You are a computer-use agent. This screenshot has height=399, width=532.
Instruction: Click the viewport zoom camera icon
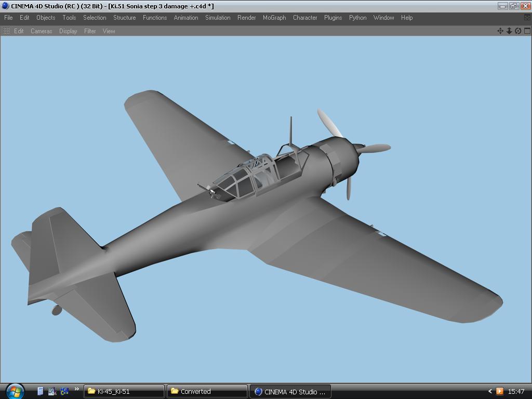tap(509, 31)
